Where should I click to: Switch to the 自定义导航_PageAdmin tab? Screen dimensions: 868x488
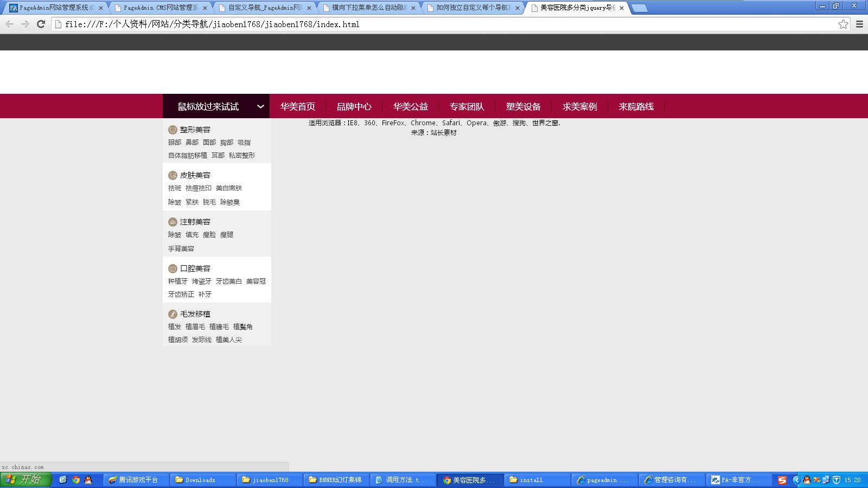(x=265, y=8)
